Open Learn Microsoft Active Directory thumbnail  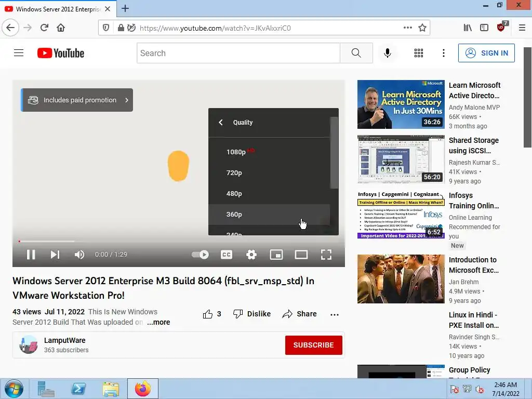(401, 104)
